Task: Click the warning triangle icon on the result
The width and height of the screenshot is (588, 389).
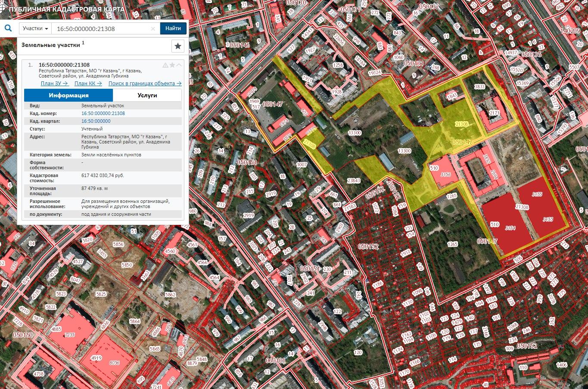Action: pyautogui.click(x=165, y=65)
